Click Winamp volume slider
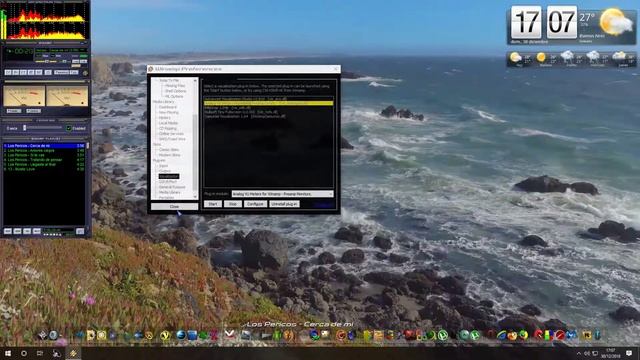This screenshot has height=360, width=640. [46, 61]
